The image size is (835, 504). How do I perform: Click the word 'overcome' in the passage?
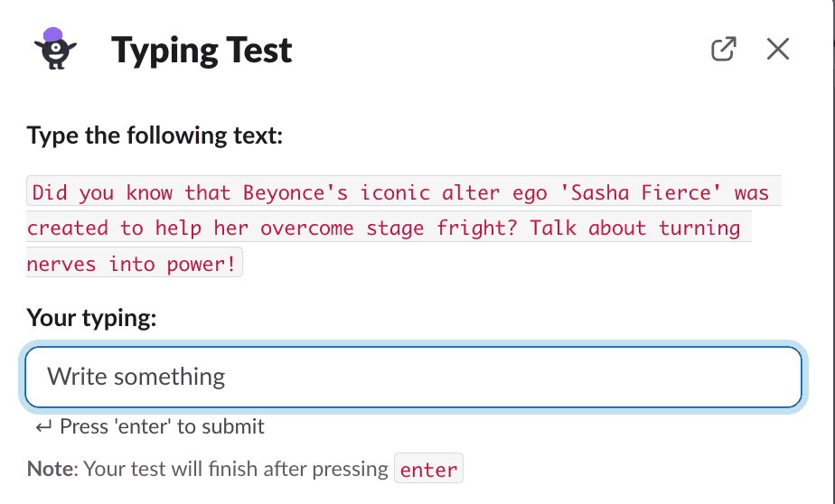[306, 228]
